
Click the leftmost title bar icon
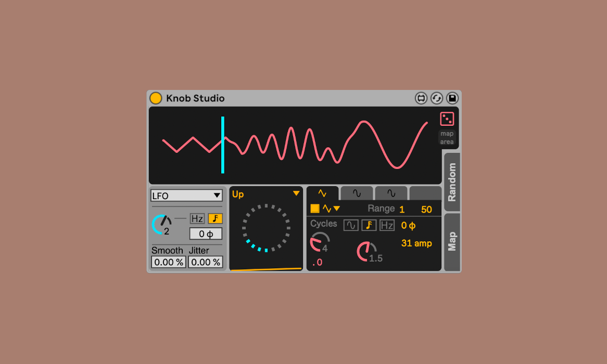pyautogui.click(x=421, y=98)
